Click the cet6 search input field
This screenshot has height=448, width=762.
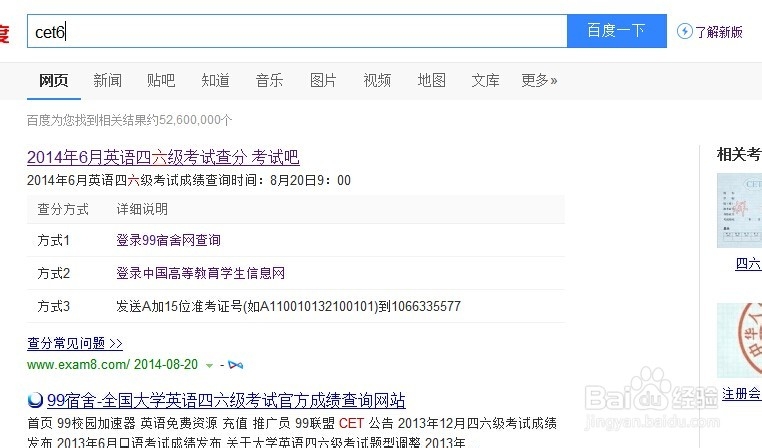coord(297,31)
